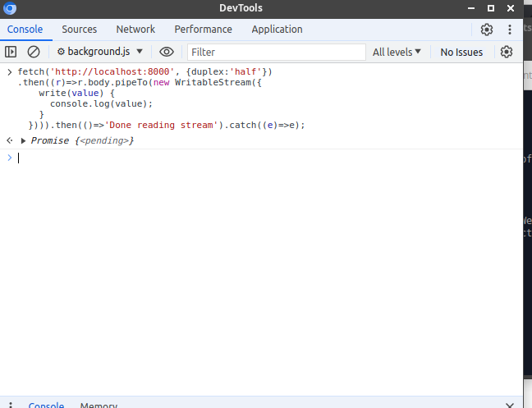Viewport: 532px width, 408px height.
Task: Select the drawer Memory tab
Action: pos(99,405)
